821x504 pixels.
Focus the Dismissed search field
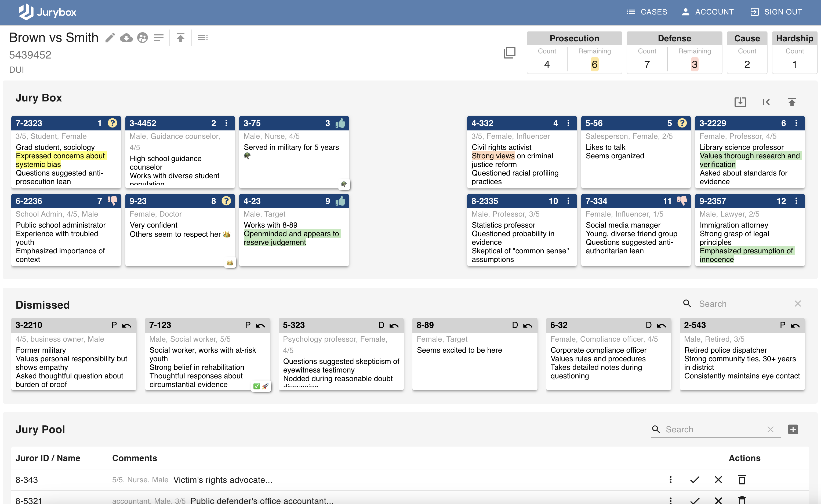coord(744,304)
